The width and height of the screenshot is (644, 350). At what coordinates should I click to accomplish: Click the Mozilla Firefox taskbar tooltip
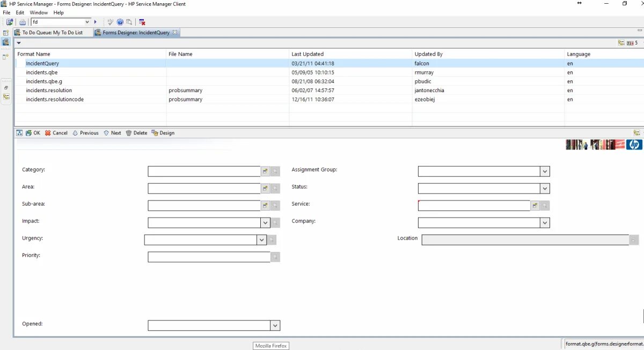click(x=271, y=346)
